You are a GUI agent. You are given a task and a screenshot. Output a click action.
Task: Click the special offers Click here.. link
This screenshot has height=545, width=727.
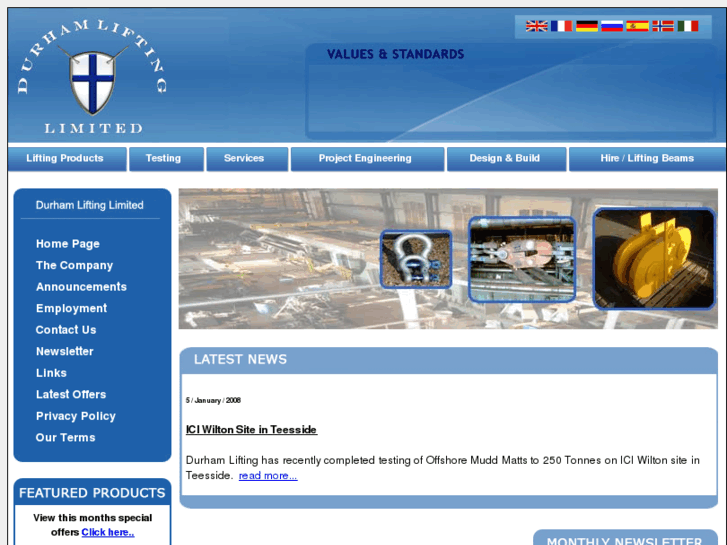(x=108, y=532)
